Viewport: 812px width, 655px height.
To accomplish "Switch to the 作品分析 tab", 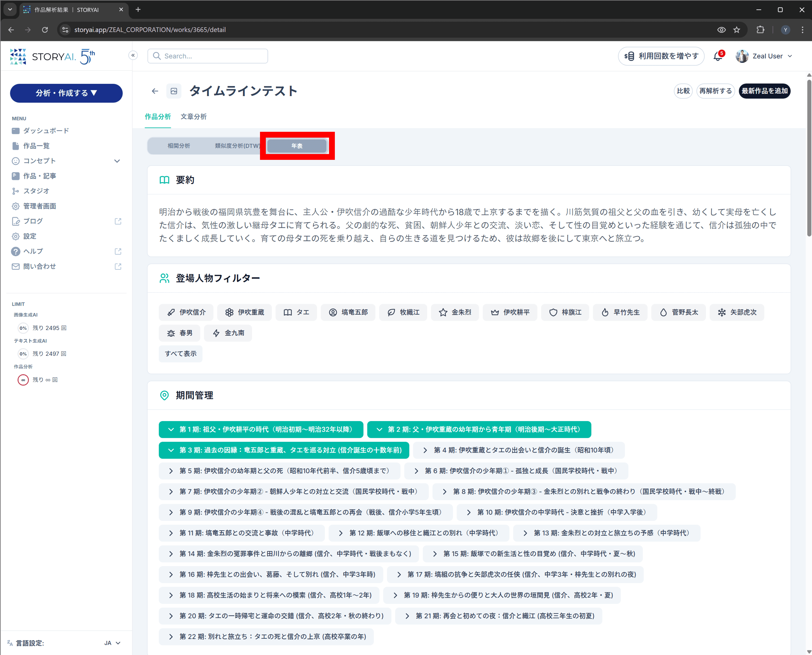I will 158,117.
